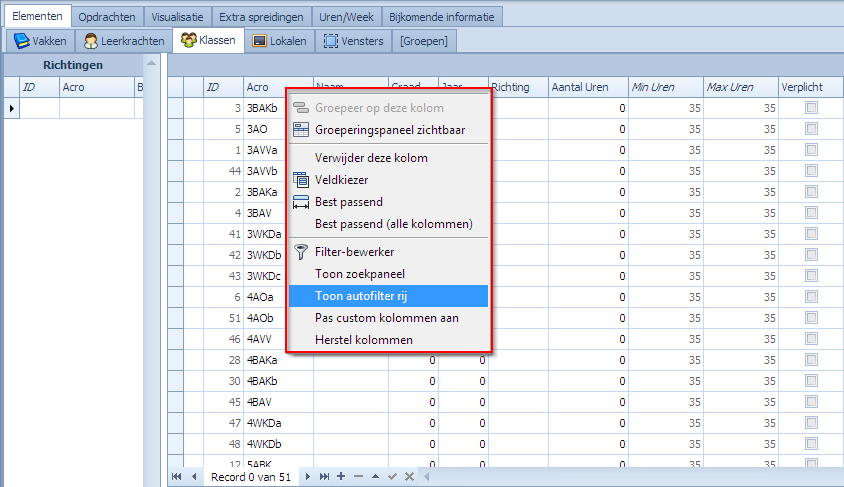
Task: Switch to the Elementen tab
Action: point(38,16)
